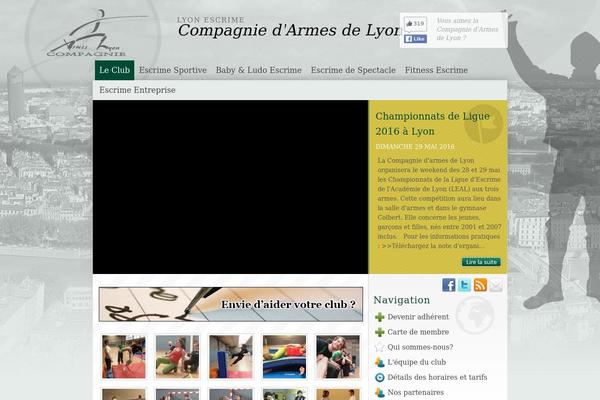Open the Fitness Escrime menu
The height and width of the screenshot is (400, 600).
(x=436, y=70)
